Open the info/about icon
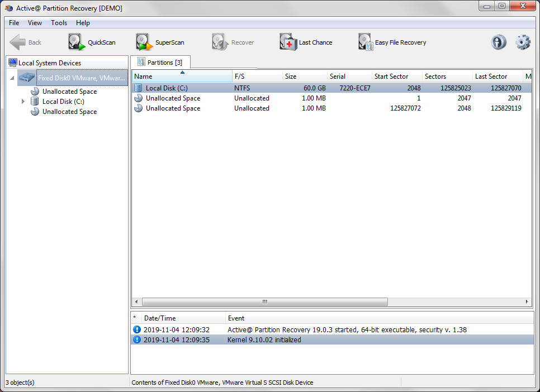Viewport: 540px width, 392px height. pos(498,42)
